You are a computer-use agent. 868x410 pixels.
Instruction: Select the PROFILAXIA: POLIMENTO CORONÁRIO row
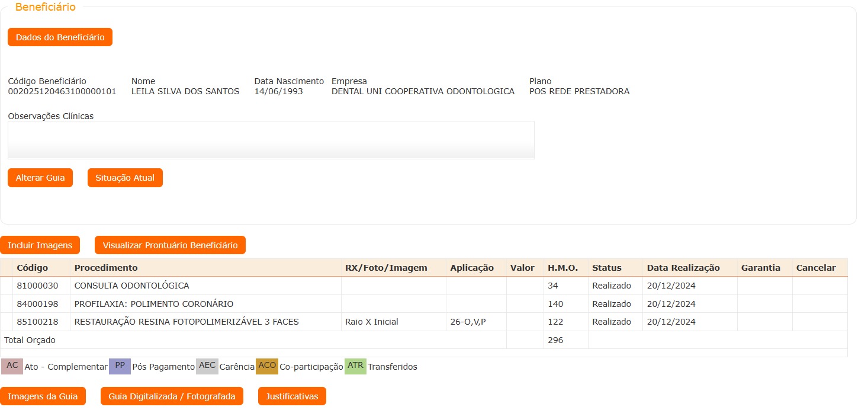click(x=154, y=304)
